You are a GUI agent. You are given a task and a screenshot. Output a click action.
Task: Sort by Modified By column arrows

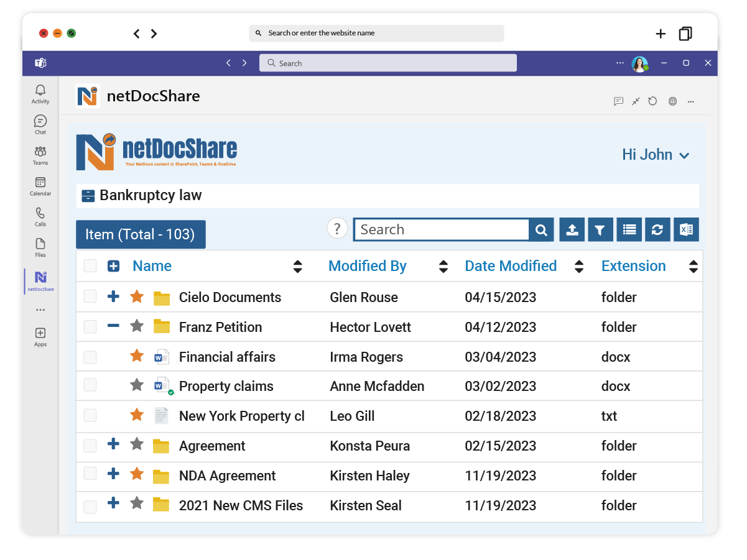pos(443,267)
